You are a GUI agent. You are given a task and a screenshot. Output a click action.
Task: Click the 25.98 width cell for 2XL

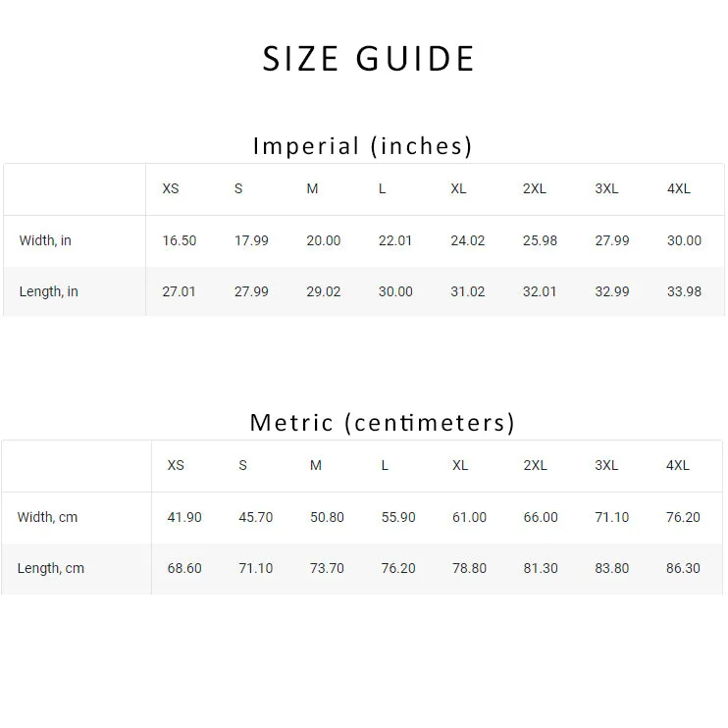tap(540, 240)
